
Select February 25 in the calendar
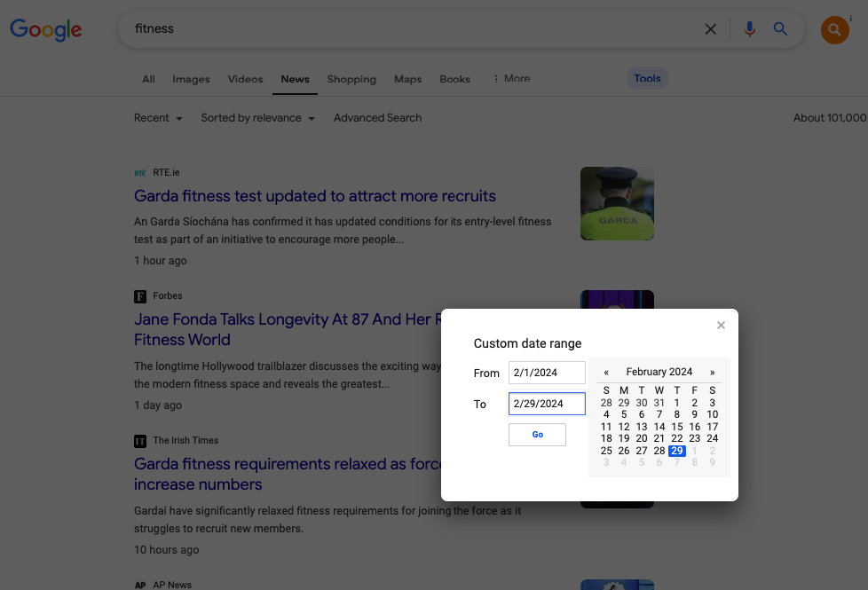[x=606, y=451]
